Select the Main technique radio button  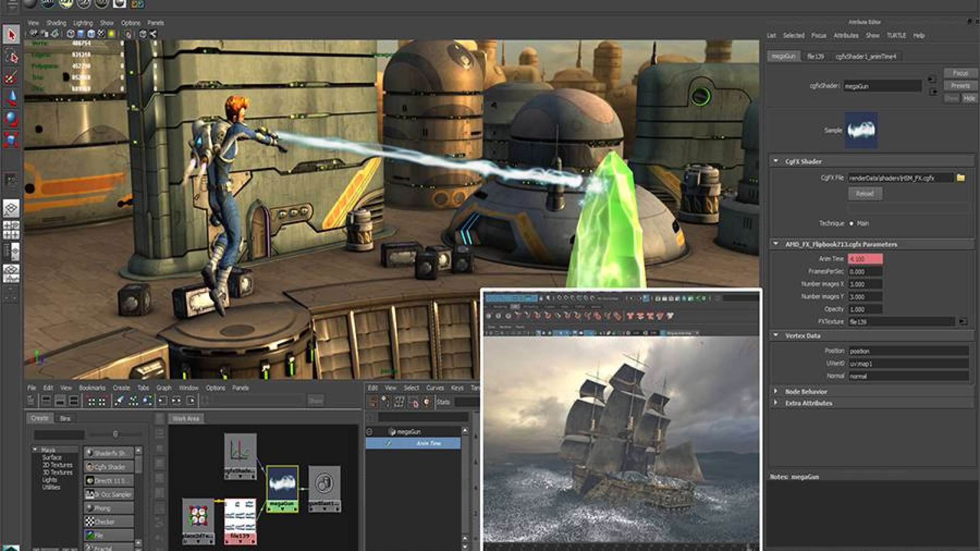click(x=851, y=224)
